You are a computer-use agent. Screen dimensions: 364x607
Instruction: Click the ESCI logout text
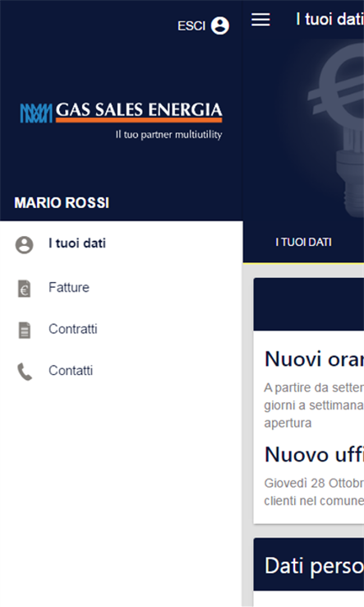191,26
